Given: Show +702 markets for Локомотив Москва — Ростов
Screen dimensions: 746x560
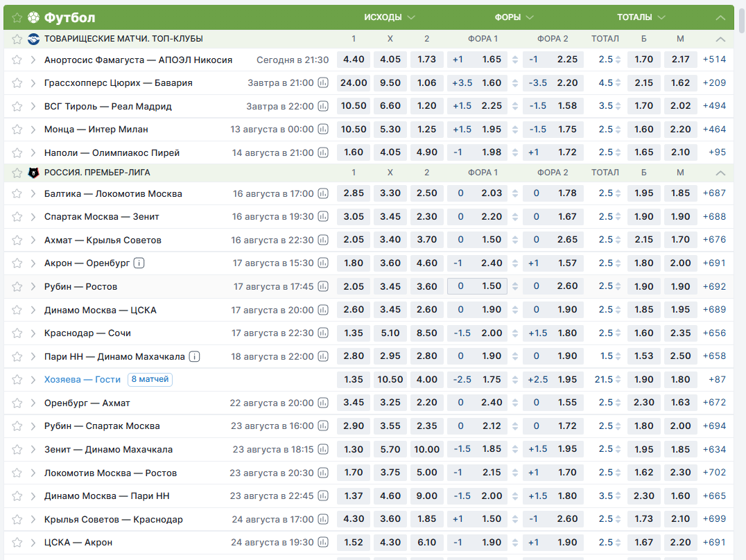Looking at the screenshot, I should tap(714, 473).
